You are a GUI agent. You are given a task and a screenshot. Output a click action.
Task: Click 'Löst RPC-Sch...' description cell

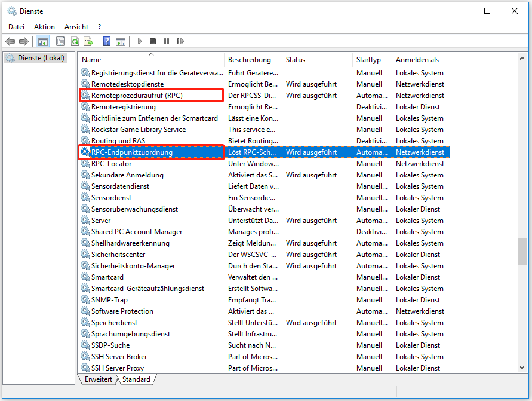pos(252,152)
